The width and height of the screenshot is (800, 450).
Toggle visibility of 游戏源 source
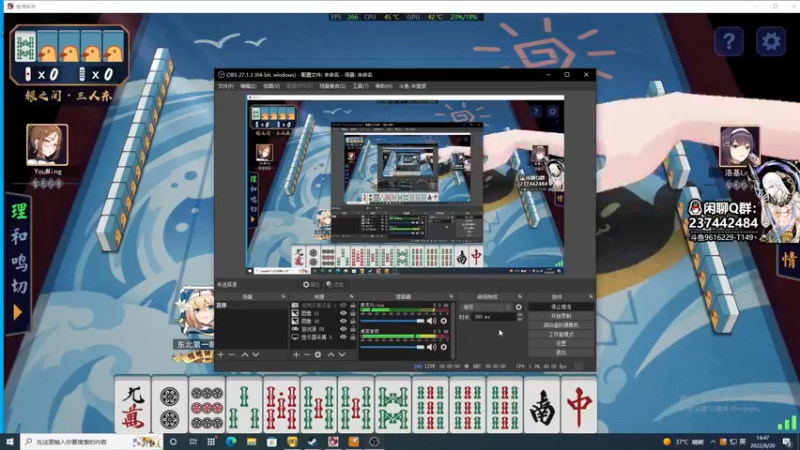click(343, 329)
